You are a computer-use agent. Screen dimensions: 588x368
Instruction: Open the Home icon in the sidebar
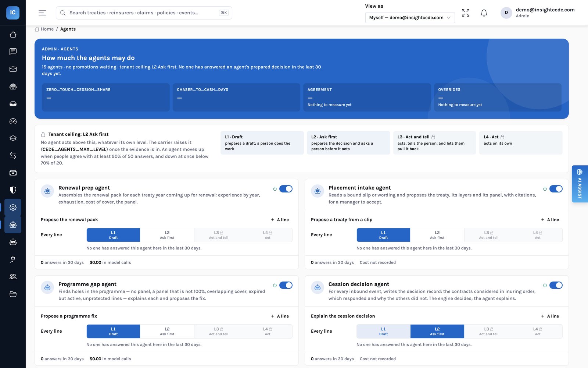click(x=13, y=34)
